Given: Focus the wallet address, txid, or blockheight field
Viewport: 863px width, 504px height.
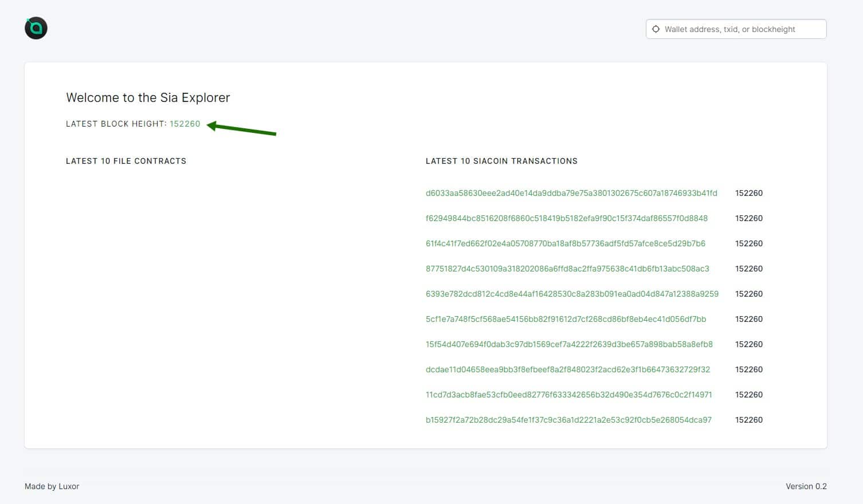Looking at the screenshot, I should (736, 29).
